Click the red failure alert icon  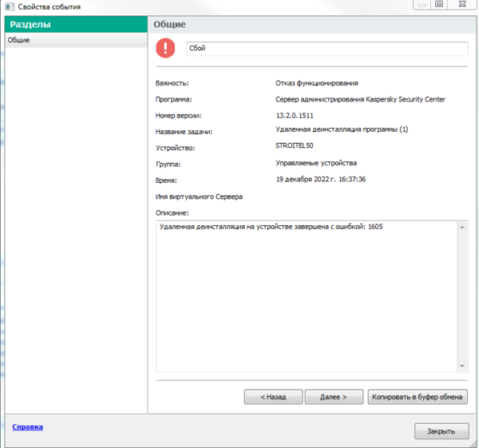pyautogui.click(x=165, y=48)
